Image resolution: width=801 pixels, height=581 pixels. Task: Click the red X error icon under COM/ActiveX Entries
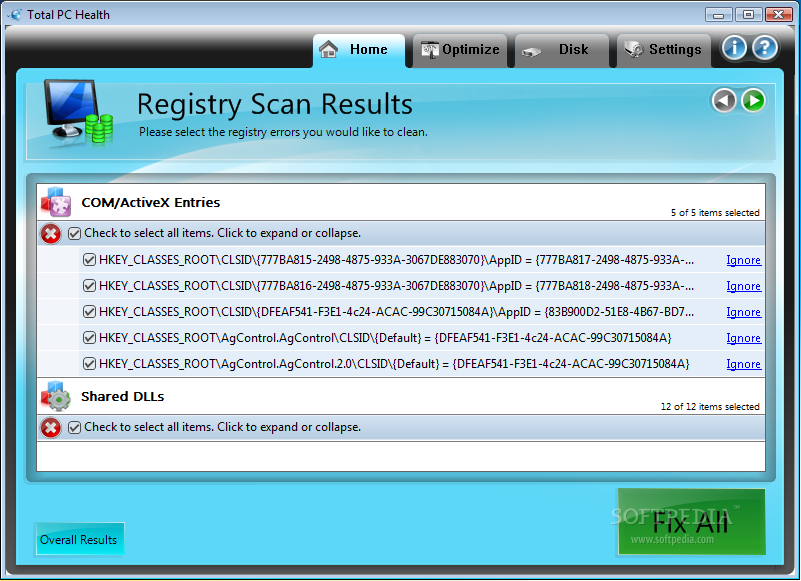click(51, 234)
